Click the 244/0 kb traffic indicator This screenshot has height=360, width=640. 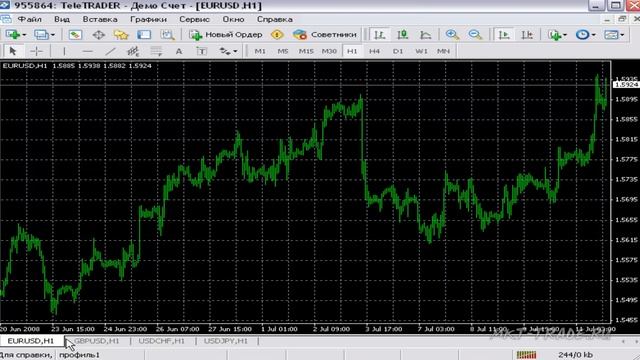coord(576,355)
